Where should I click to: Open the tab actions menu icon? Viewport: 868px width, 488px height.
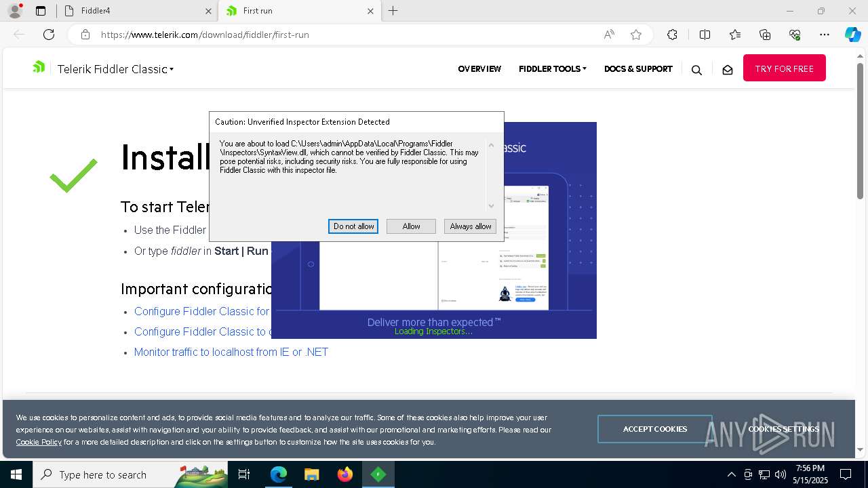point(41,11)
